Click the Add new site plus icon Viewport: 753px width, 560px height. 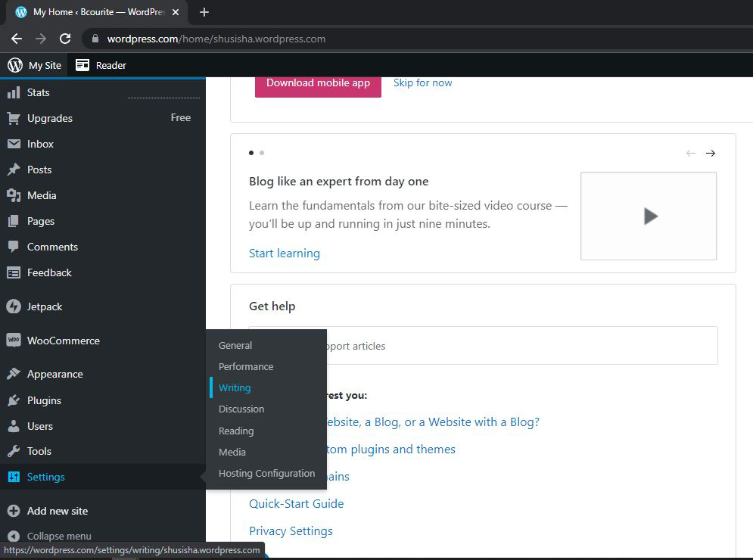(14, 511)
